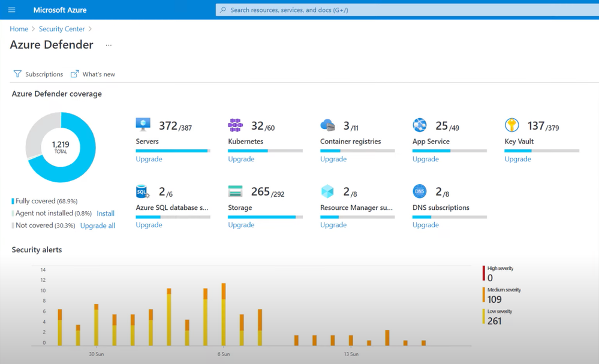Click the Servers monitor icon

143,125
